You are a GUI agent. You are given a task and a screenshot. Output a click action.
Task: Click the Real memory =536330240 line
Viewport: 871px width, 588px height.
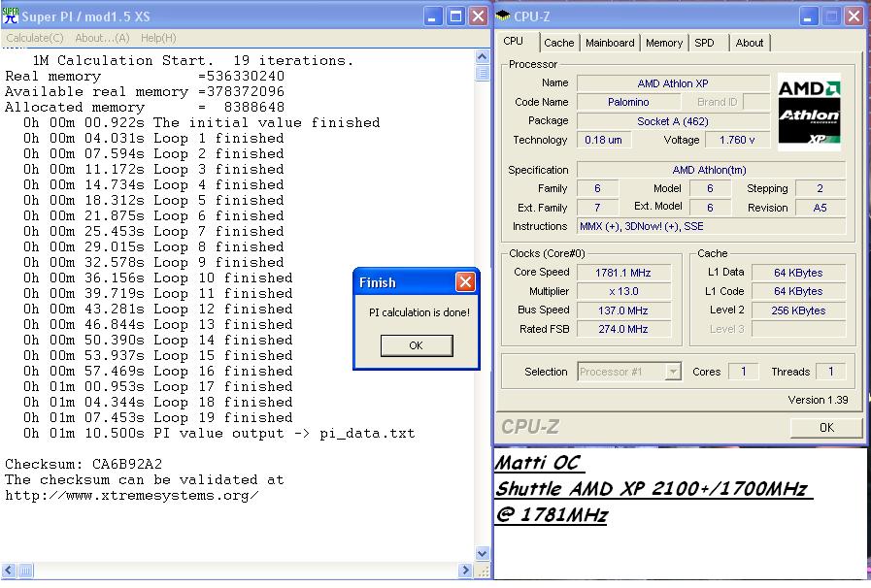[145, 76]
